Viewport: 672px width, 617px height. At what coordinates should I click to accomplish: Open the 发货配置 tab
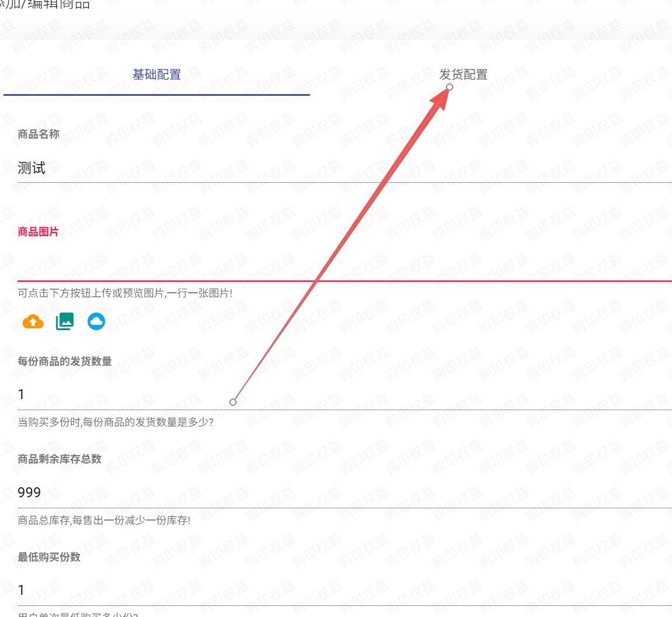tap(463, 75)
